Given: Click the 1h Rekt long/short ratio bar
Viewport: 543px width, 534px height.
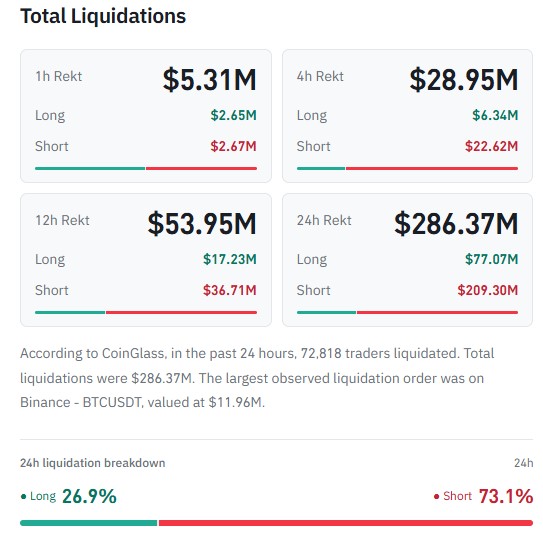Looking at the screenshot, I should [146, 168].
